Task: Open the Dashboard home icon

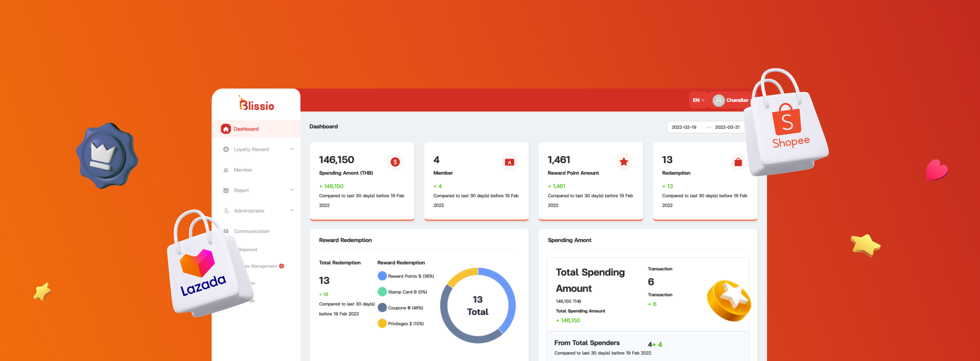Action: tap(226, 129)
